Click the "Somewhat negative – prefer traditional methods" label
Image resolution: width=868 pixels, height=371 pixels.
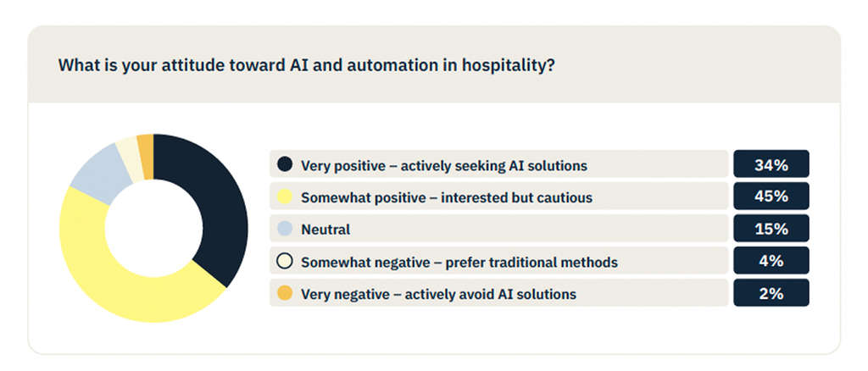coord(459,262)
